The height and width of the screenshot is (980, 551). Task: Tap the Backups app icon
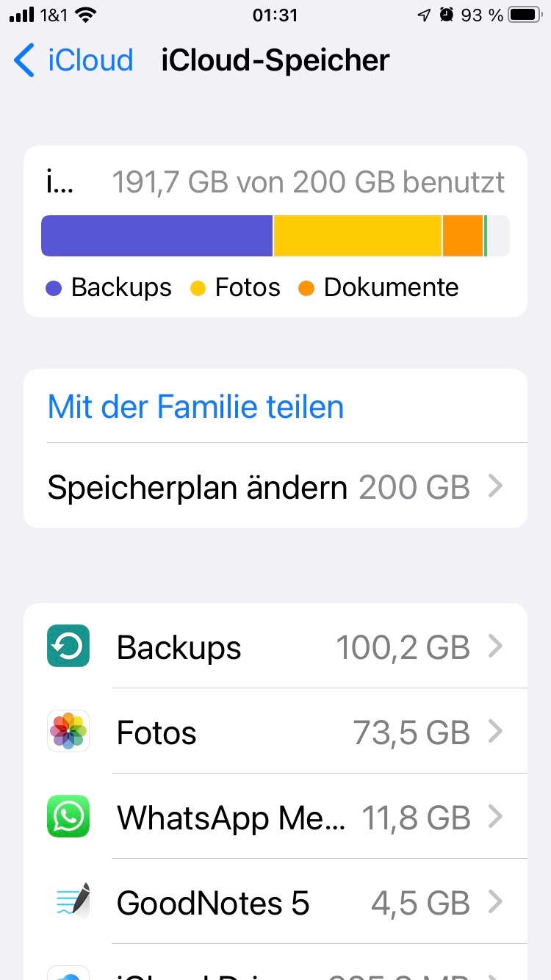[x=68, y=646]
